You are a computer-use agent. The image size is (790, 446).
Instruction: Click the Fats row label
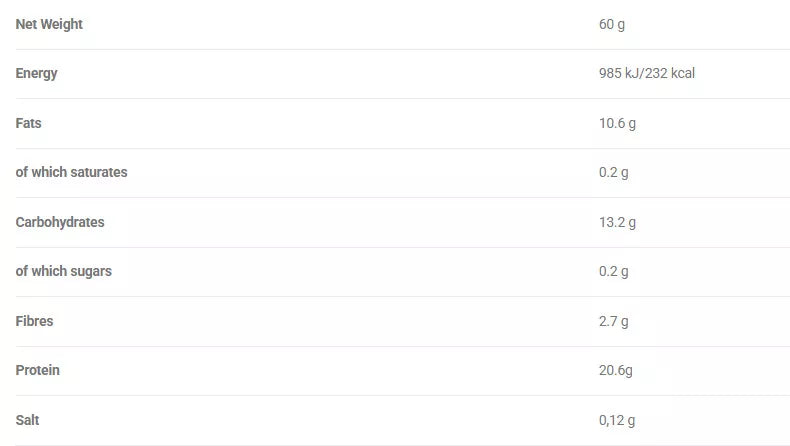click(28, 123)
